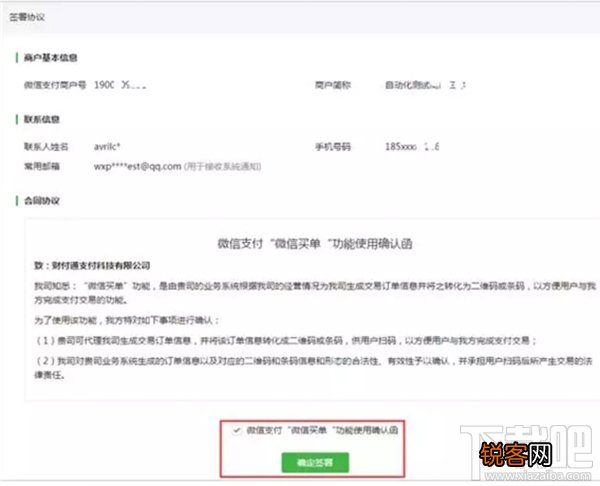Click the merchant number value starting with 190
The height and width of the screenshot is (486, 600).
tap(120, 85)
